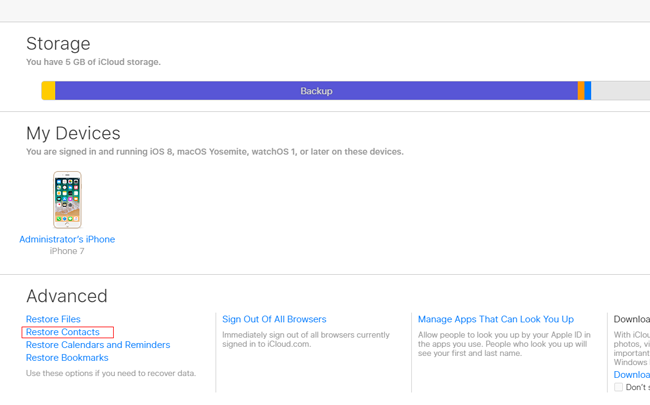The width and height of the screenshot is (650, 405).
Task: Click the "Use these options if you need to recover data." note
Action: [x=111, y=373]
